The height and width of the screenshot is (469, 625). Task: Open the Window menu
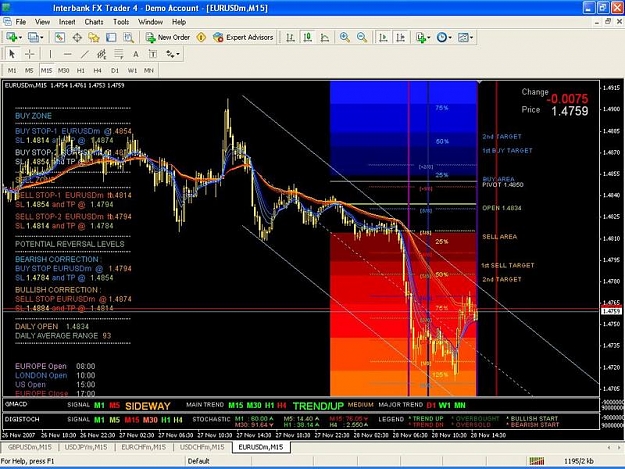tap(150, 22)
